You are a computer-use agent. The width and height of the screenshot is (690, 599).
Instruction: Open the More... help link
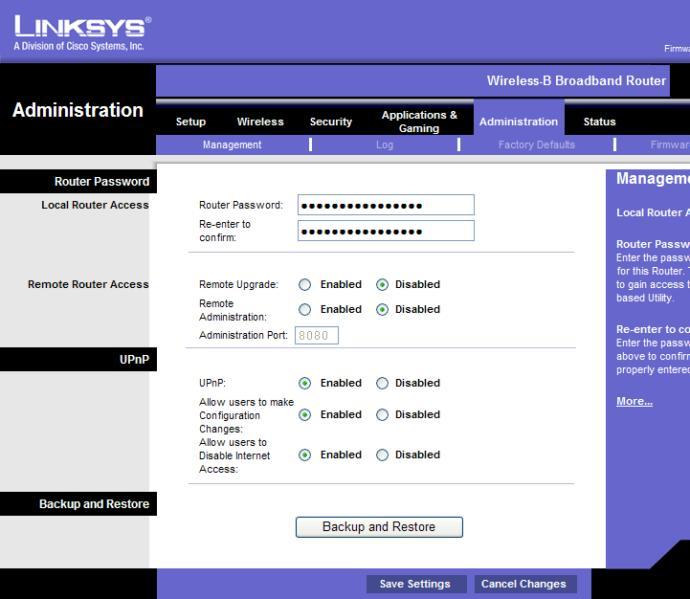634,401
